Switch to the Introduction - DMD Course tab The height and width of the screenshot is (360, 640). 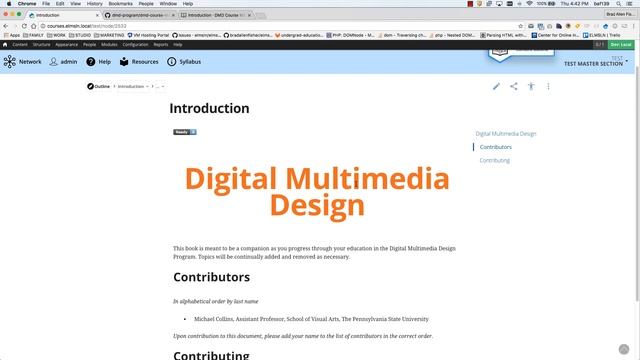click(216, 15)
